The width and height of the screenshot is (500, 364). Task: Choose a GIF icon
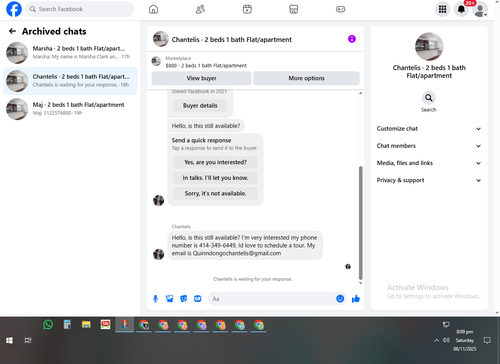[x=198, y=299]
